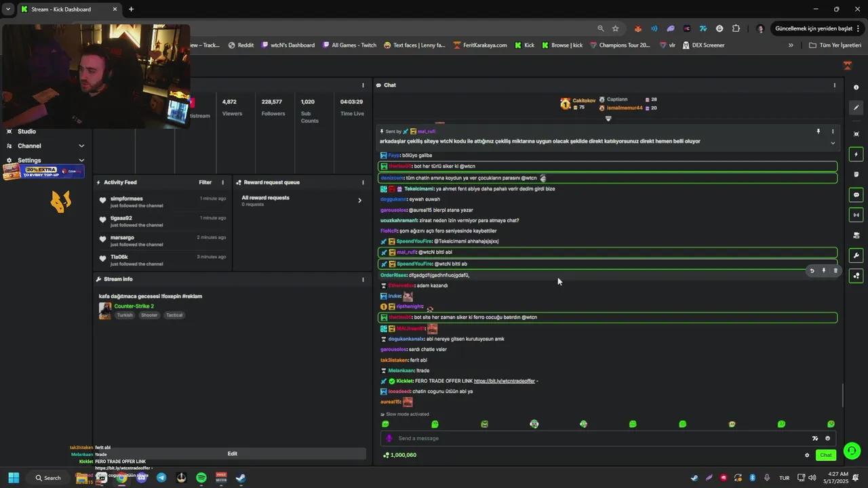Click the 20% EXTRA top-up banner
The width and height of the screenshot is (868, 488).
tap(43, 172)
